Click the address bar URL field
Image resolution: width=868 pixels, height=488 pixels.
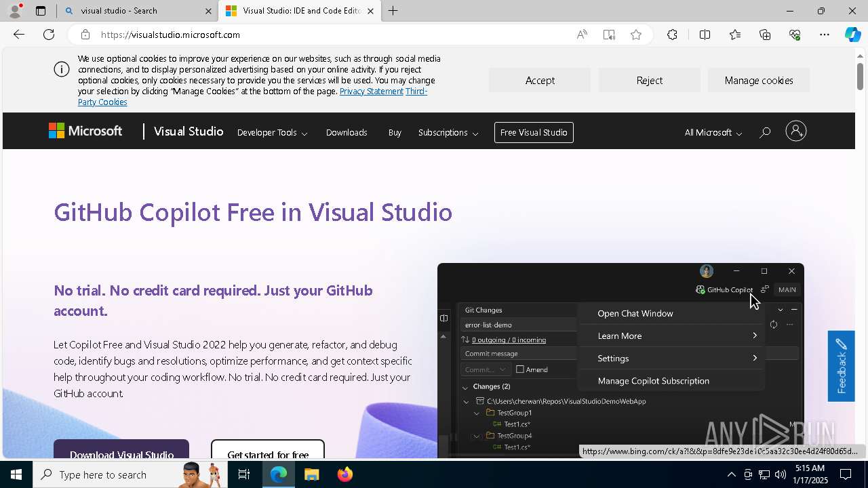tap(332, 35)
